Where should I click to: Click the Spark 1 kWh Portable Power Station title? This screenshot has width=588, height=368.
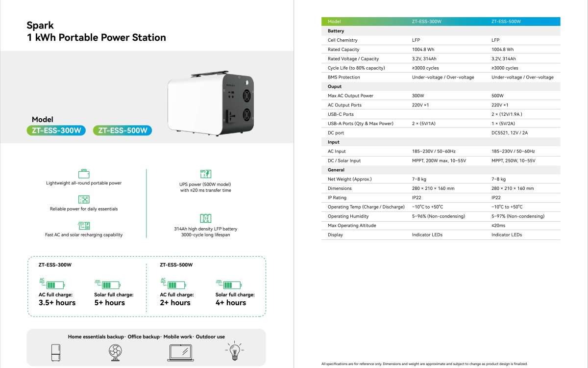(97, 31)
